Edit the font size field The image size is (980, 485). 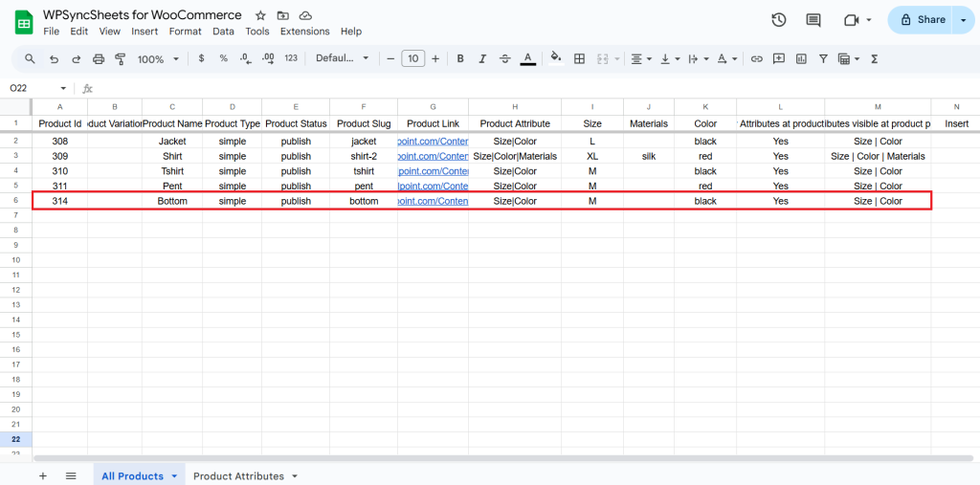click(412, 58)
